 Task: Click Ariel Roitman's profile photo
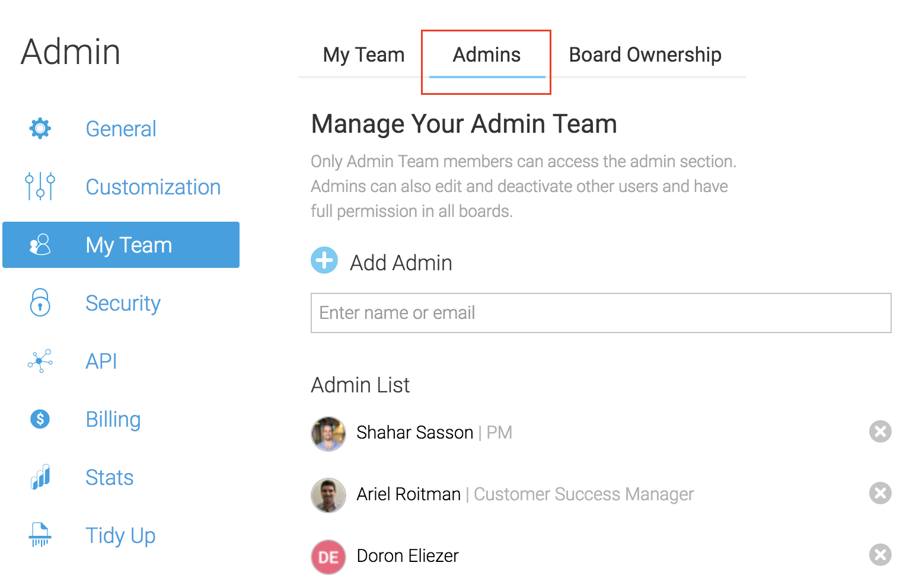pyautogui.click(x=328, y=496)
